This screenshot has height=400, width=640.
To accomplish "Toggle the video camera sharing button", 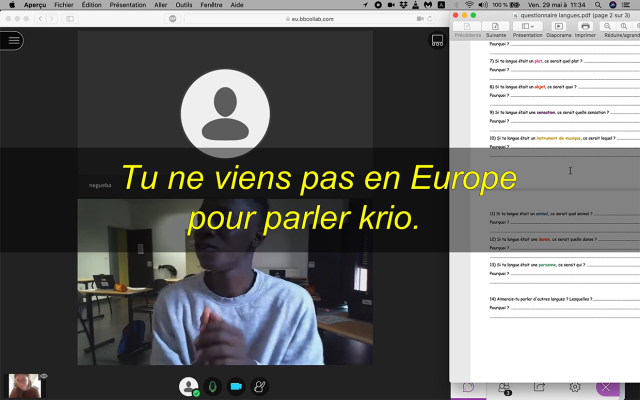I will tap(236, 386).
